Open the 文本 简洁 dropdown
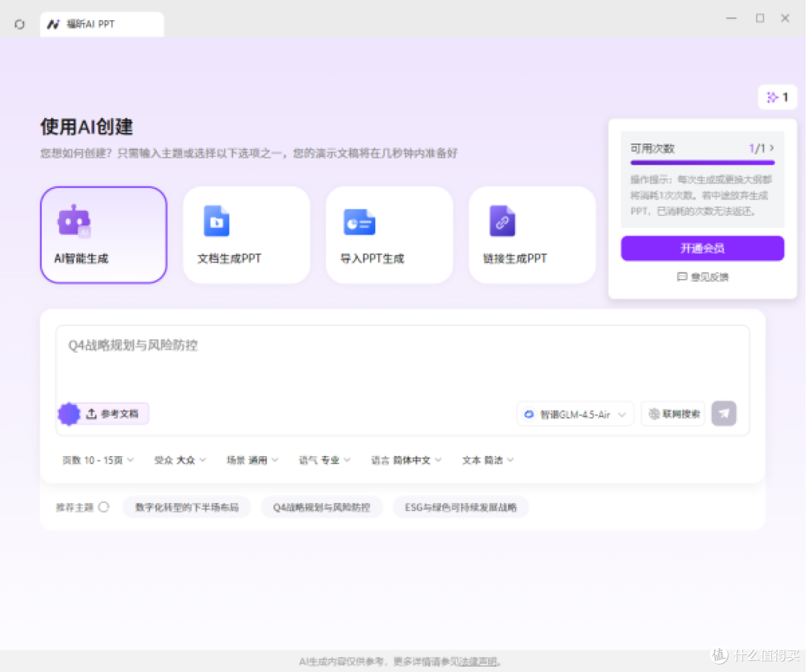This screenshot has width=807, height=672. pyautogui.click(x=488, y=460)
